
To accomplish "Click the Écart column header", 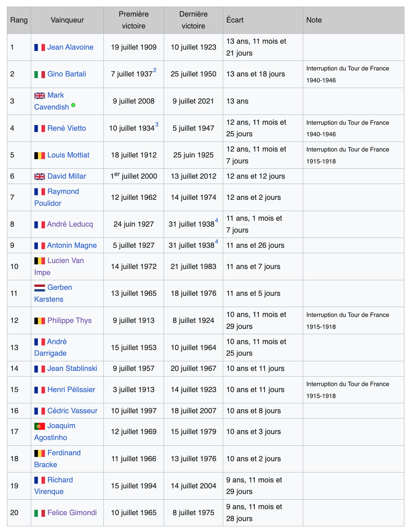I will coord(235,20).
